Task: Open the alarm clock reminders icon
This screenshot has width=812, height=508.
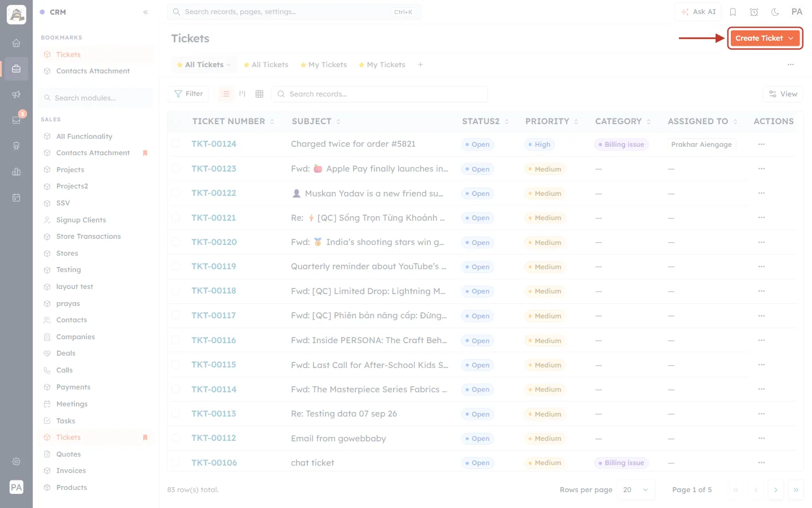Action: 754,12
